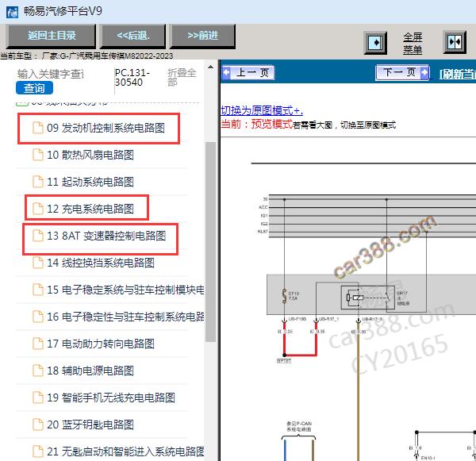Click document icon beside 21 无匙启动

click(37, 451)
